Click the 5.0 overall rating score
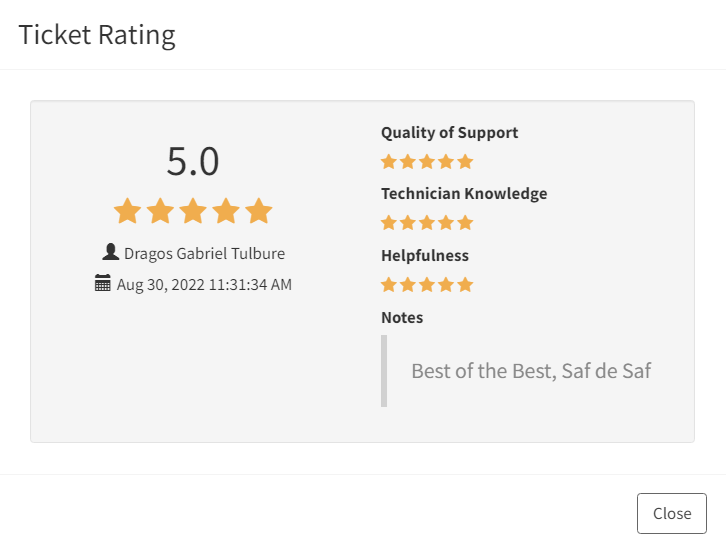Image resolution: width=726 pixels, height=552 pixels. click(193, 161)
